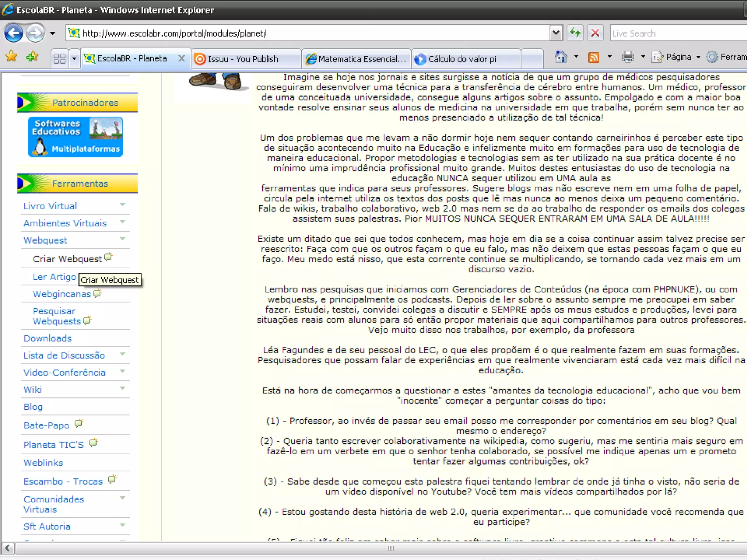The image size is (747, 560).
Task: Expand the Livro Virtual sidebar menu
Action: (x=123, y=205)
